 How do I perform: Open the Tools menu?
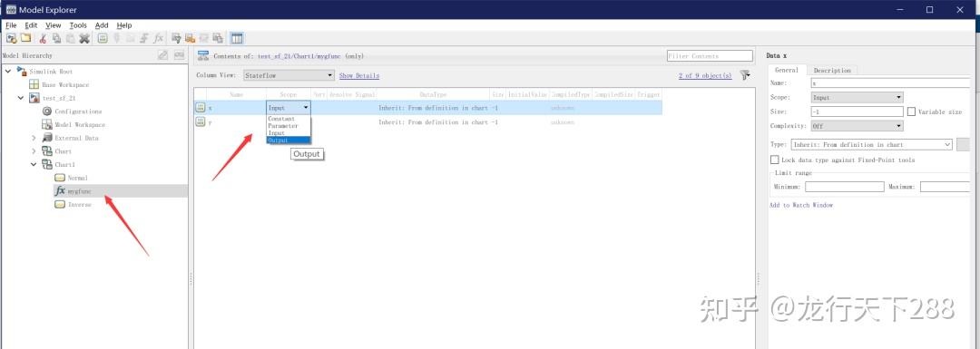click(x=78, y=25)
